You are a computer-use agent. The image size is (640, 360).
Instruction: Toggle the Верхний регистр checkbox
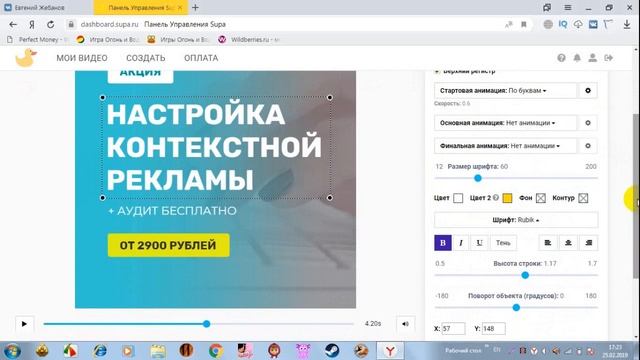(x=437, y=72)
